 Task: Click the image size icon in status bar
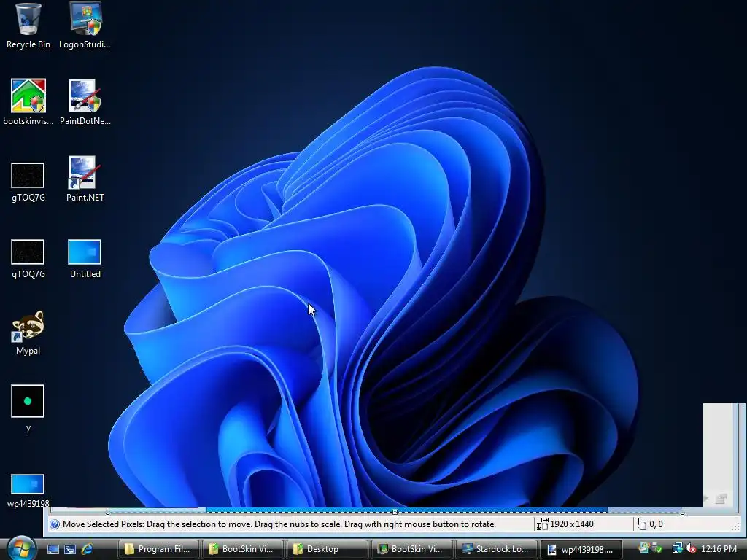tap(542, 524)
